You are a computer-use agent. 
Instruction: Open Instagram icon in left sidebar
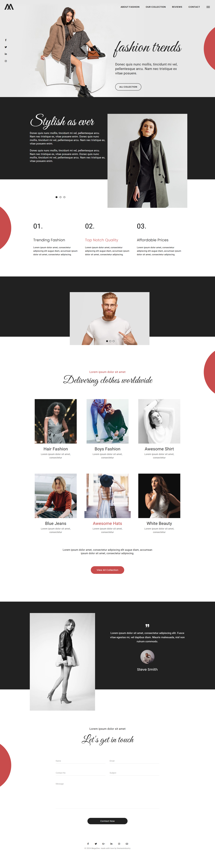[6, 61]
